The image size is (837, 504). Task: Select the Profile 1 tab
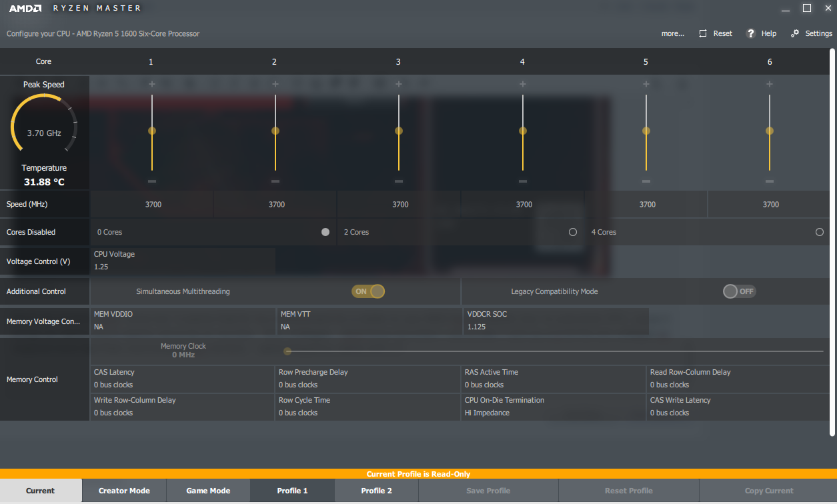[x=292, y=491]
